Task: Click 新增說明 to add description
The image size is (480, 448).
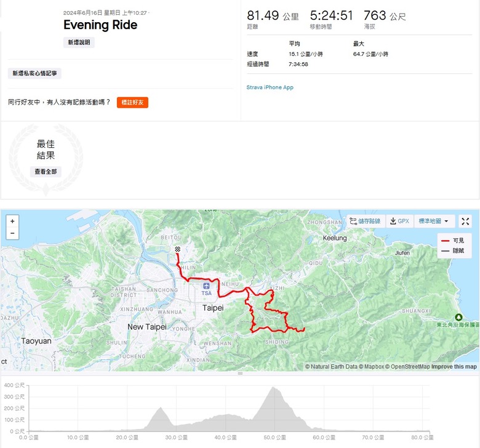Action: point(79,42)
